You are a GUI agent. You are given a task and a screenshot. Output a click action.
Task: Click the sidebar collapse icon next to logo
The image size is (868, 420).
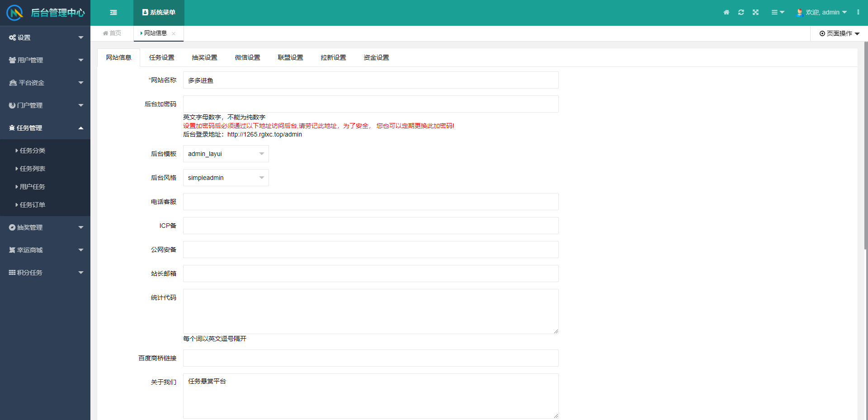click(x=113, y=12)
